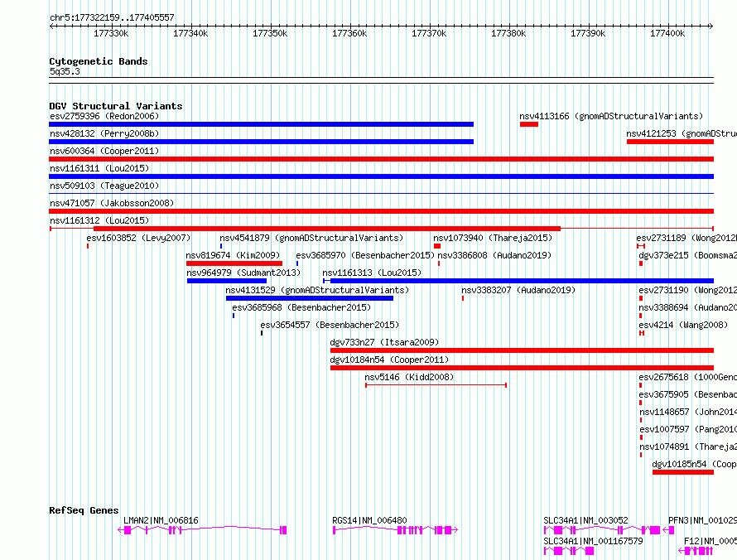Click nsv964979 (Sudmant2013) blue bar
This screenshot has width=737, height=560.
(227, 281)
